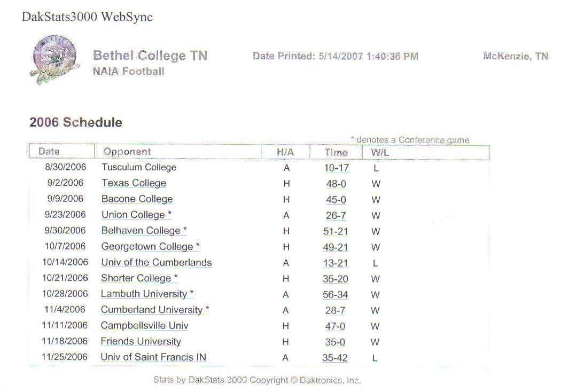Select the Univ of the Cumberlands link
This screenshot has width=561, height=392.
157,262
